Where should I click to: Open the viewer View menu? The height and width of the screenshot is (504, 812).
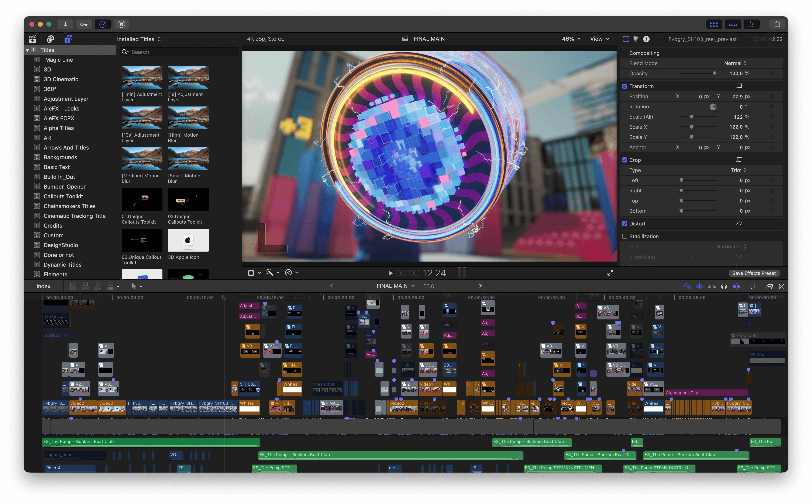[x=599, y=39]
